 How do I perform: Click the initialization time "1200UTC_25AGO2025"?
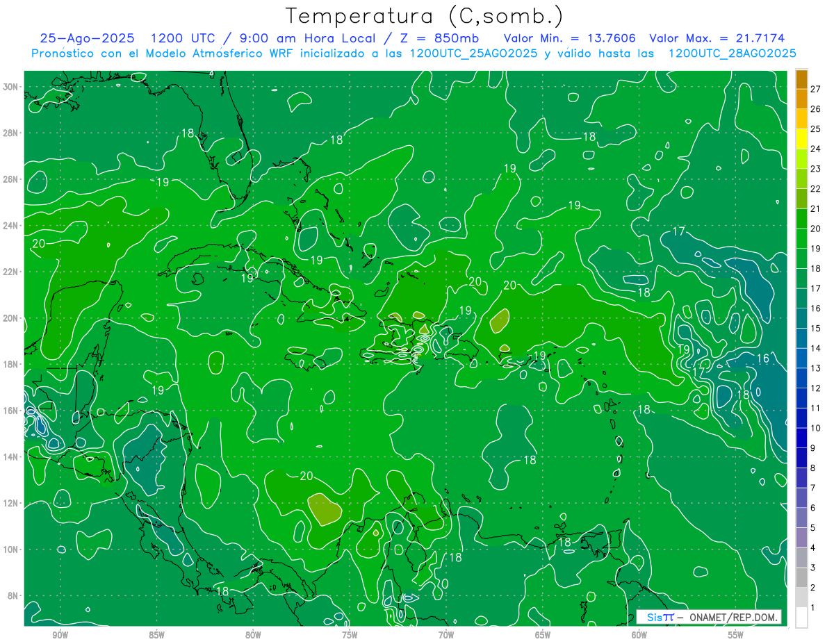[473, 53]
